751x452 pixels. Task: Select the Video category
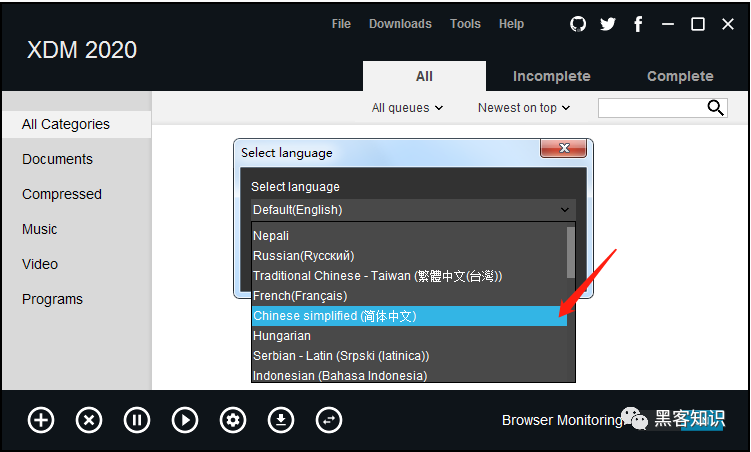[x=40, y=264]
